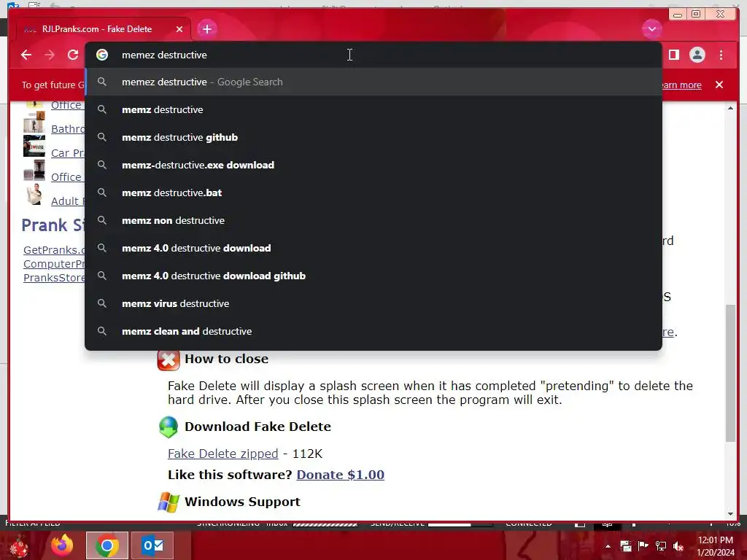The width and height of the screenshot is (747, 560).
Task: Open Outlook from the taskbar
Action: click(x=152, y=545)
